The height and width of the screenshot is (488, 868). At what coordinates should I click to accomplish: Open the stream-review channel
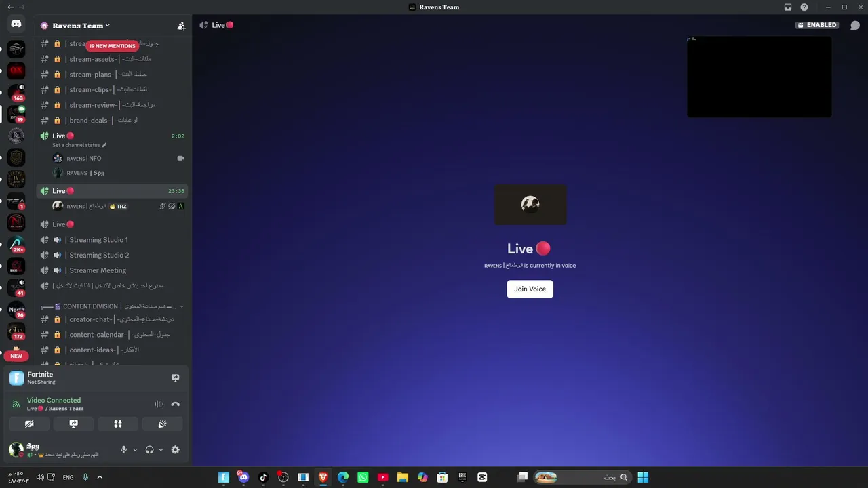(x=111, y=105)
